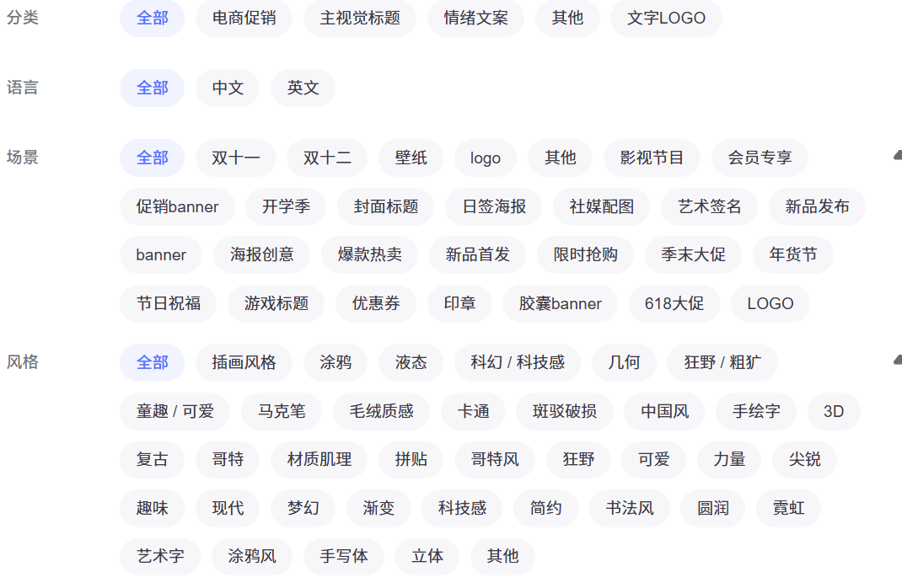This screenshot has height=588, width=902.
Task: Filter language by 中文
Action: [x=228, y=88]
